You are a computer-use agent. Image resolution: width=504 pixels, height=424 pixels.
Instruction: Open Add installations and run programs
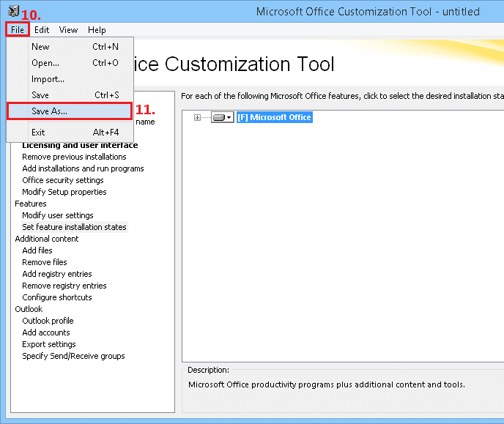(x=83, y=168)
